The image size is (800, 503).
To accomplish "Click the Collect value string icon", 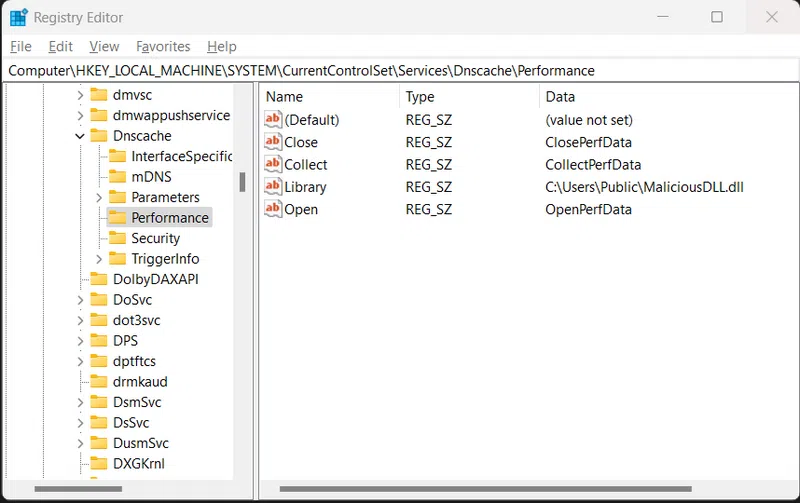I will pos(273,164).
